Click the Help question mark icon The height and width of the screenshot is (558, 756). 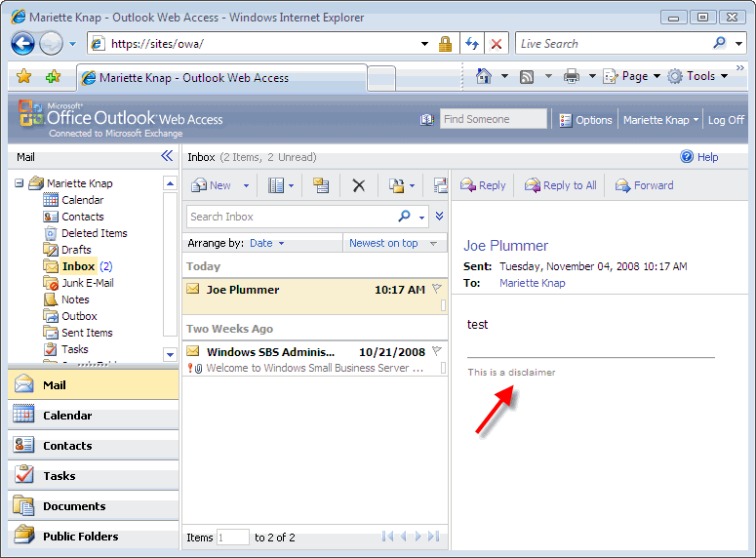pyautogui.click(x=687, y=156)
